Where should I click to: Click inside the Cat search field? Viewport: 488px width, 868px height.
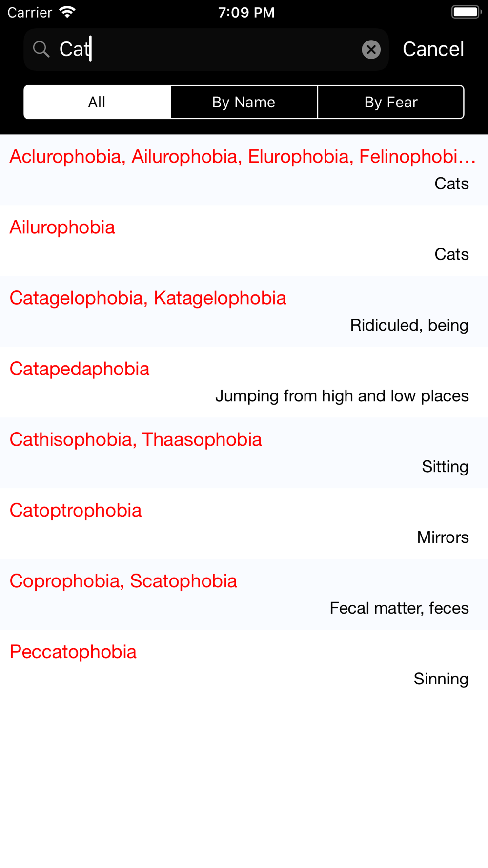pos(206,49)
